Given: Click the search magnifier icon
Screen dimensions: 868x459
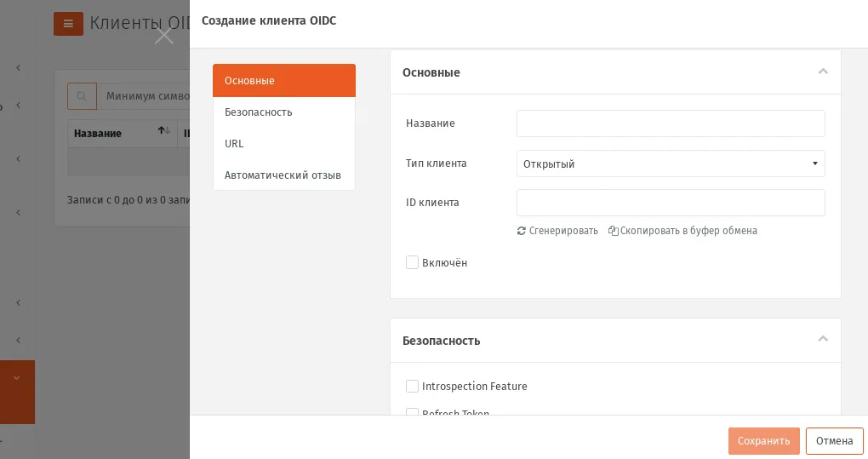Looking at the screenshot, I should [x=82, y=96].
